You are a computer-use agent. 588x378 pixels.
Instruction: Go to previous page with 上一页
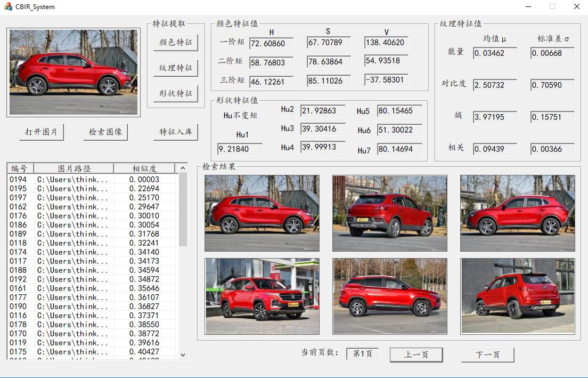pos(416,355)
